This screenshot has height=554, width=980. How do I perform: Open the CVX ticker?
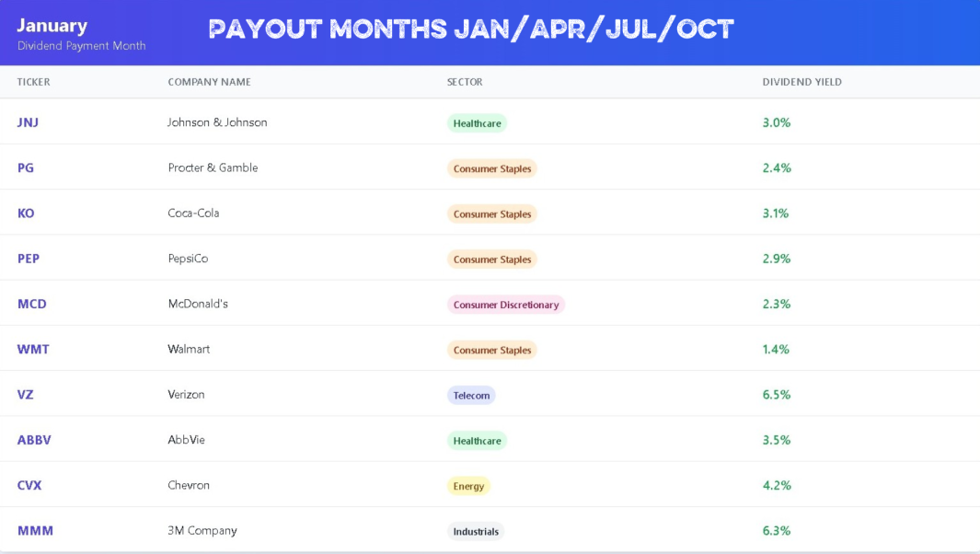click(29, 485)
